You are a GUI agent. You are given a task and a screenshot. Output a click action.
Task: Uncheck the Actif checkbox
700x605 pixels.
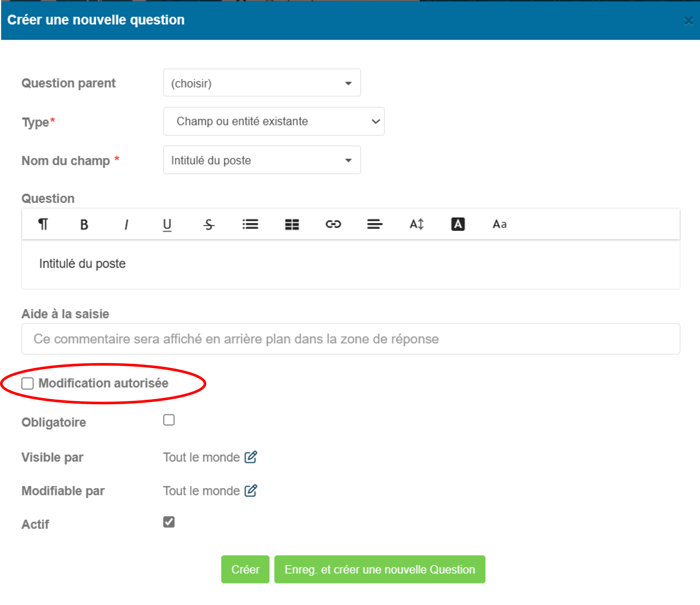tap(169, 522)
